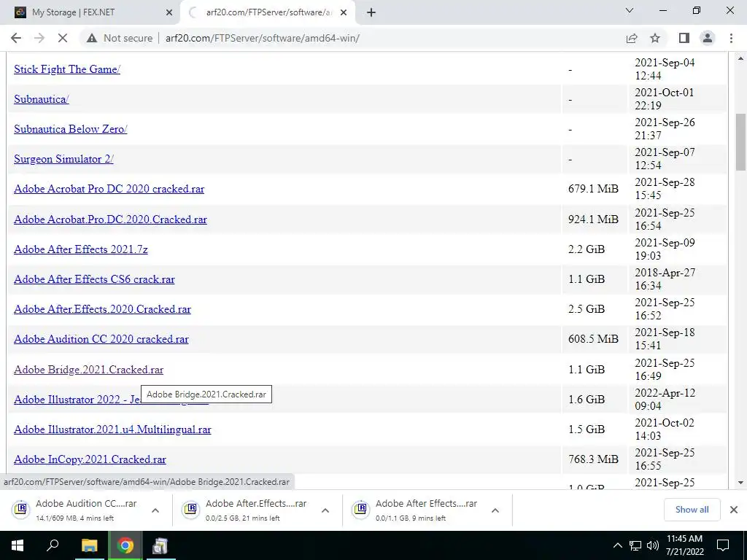Image resolution: width=747 pixels, height=560 pixels.
Task: Open the Stick Fight The Game folder
Action: coord(67,69)
